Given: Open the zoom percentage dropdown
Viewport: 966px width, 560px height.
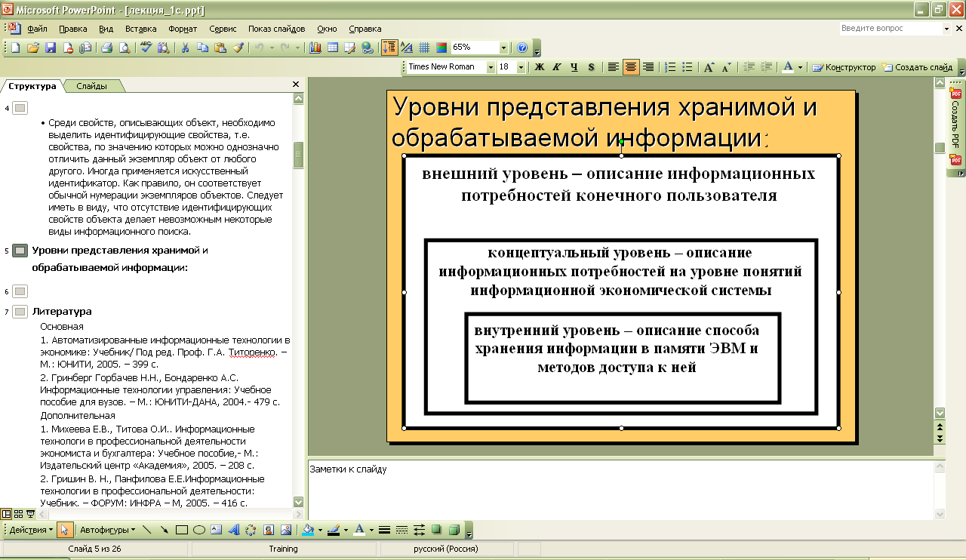Looking at the screenshot, I should pos(504,48).
